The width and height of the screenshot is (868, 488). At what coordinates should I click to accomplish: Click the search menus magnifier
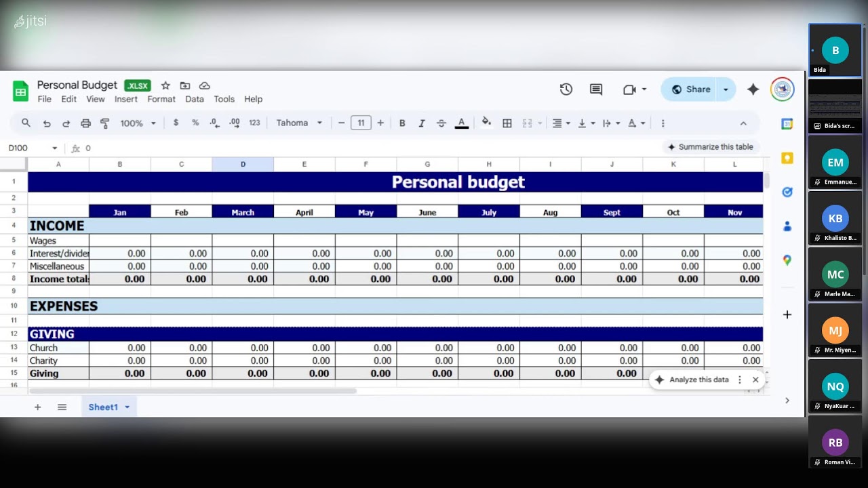26,123
